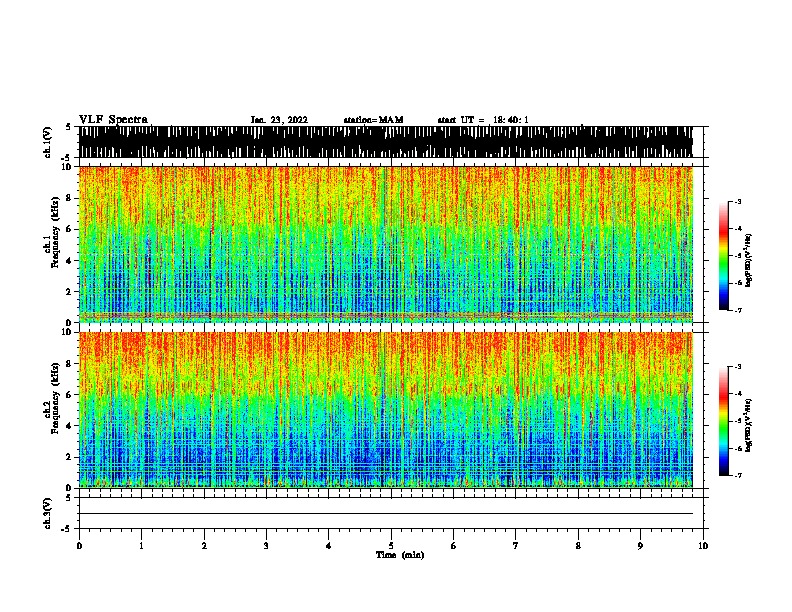Click the "-5" lower tick of ch.3(V) axis
The image size is (792, 612).
(x=67, y=529)
